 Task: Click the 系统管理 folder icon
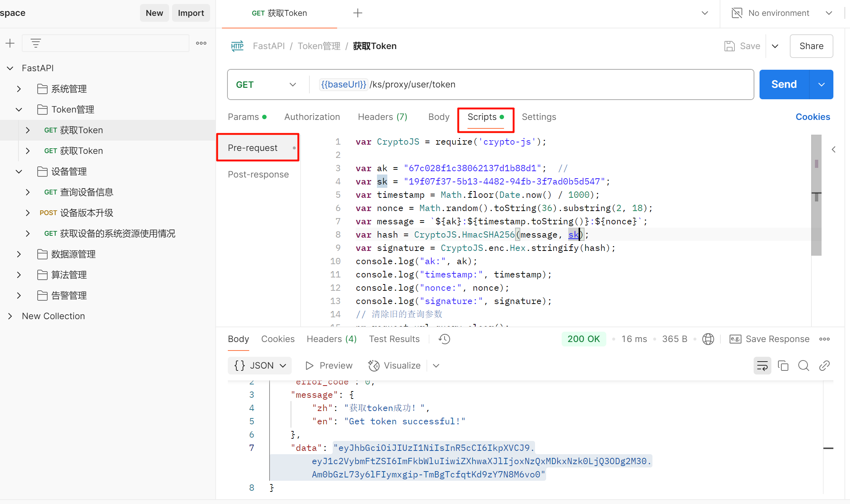pos(42,89)
